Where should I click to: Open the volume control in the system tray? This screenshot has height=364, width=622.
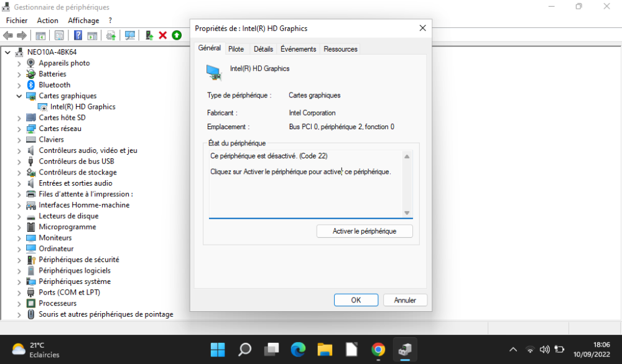click(545, 350)
